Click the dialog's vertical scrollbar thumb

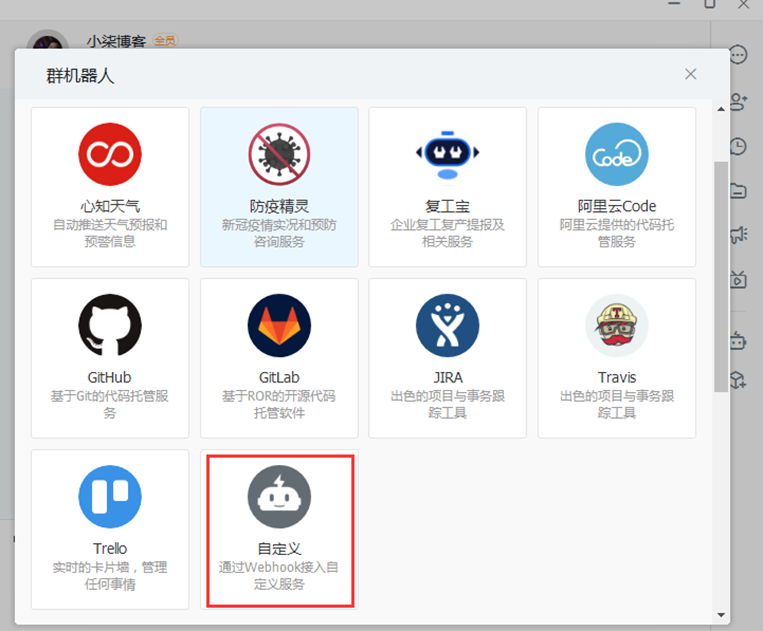[x=721, y=276]
